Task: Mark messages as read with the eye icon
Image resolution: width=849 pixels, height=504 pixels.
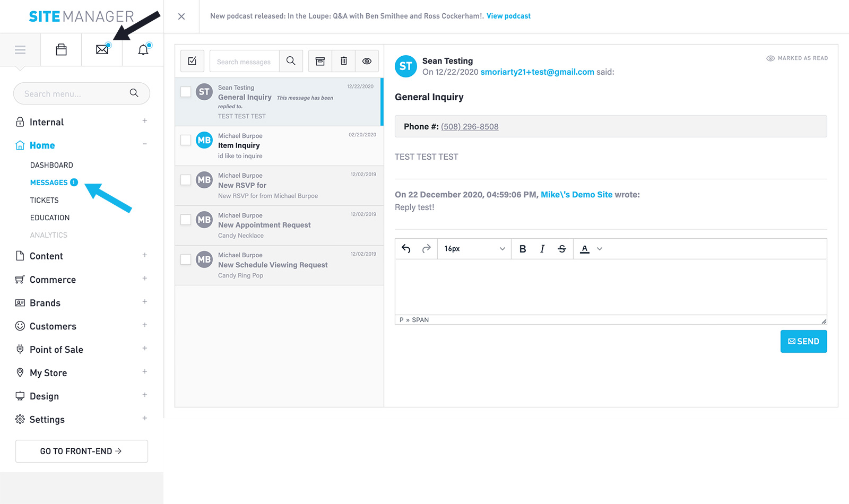Action: pos(367,61)
